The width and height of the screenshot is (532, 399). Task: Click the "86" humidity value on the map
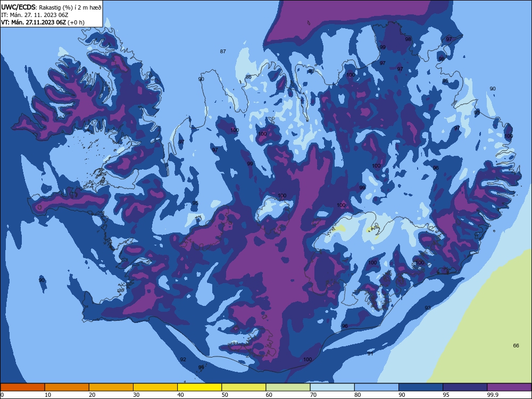click(248, 77)
